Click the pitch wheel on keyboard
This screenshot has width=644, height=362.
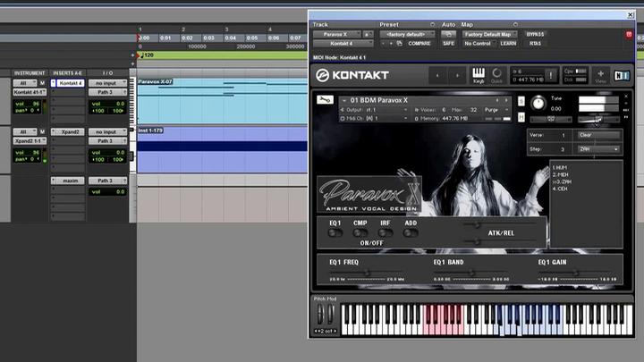(x=320, y=314)
